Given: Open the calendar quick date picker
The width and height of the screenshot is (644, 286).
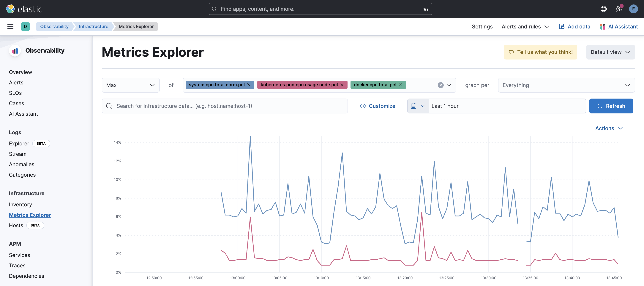Looking at the screenshot, I should (418, 106).
